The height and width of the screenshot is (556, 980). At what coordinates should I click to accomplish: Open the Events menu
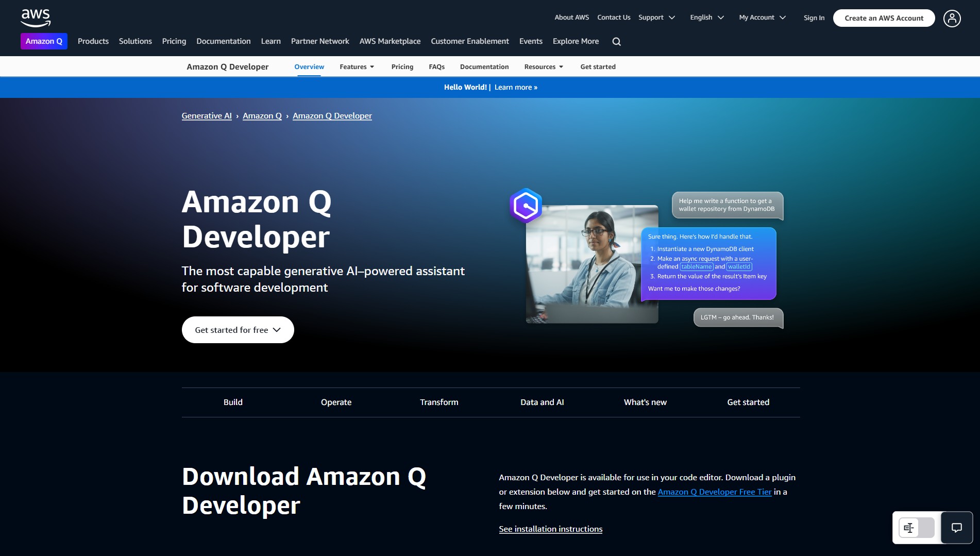531,41
